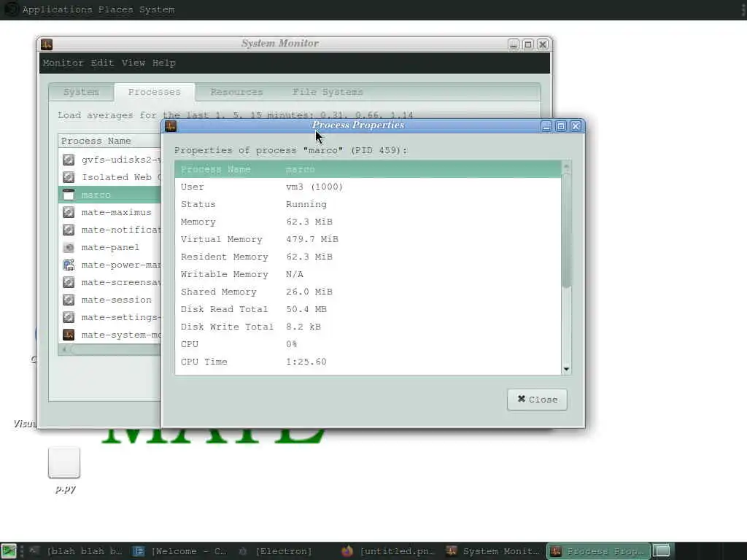Click the show desktop icon in bottom panel

pyautogui.click(x=9, y=551)
